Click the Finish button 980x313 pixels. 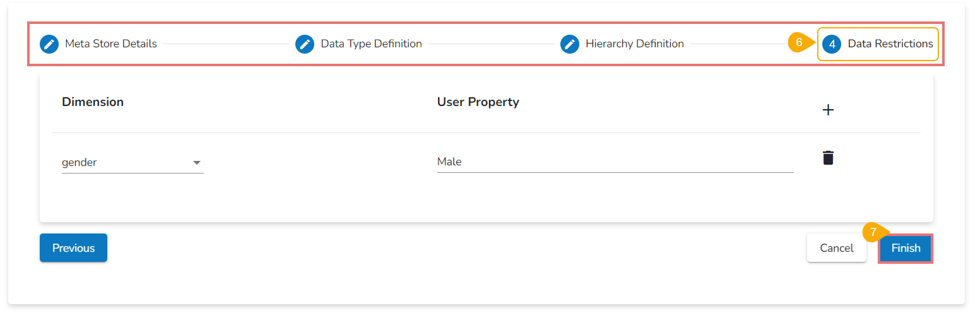(x=906, y=248)
